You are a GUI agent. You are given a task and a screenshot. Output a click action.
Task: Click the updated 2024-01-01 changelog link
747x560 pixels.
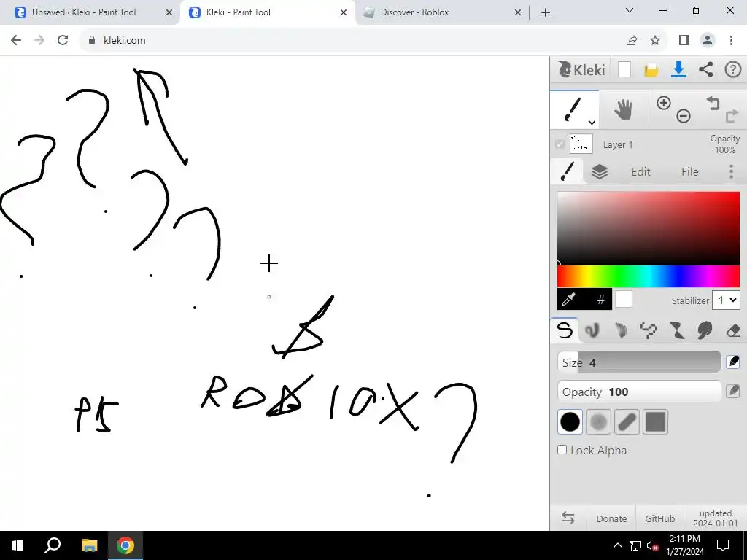coord(715,518)
